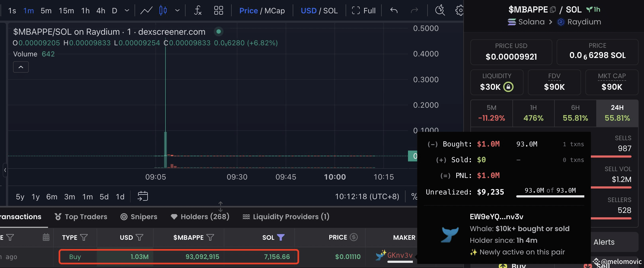Open the multi-chart layout grid
The height and width of the screenshot is (268, 644).
tap(218, 11)
